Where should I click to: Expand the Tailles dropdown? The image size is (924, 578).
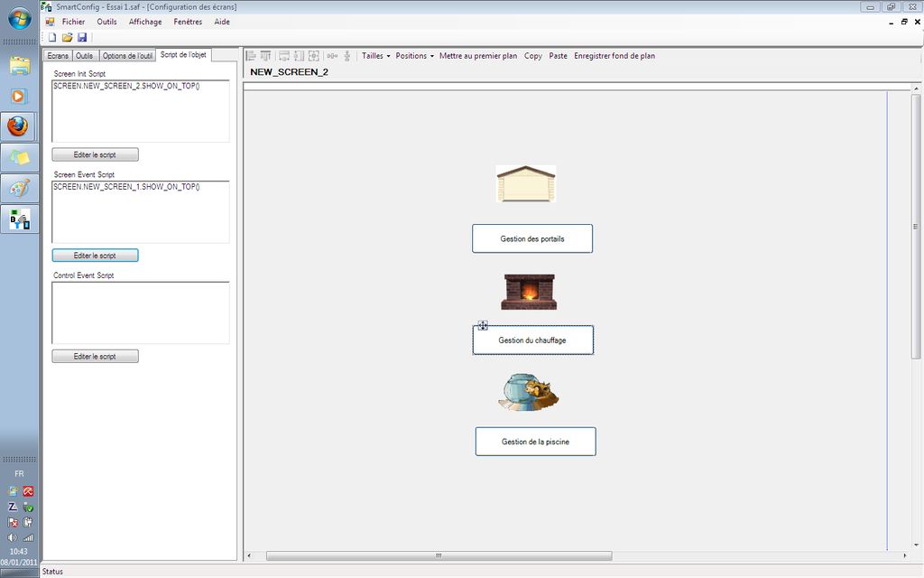[375, 56]
